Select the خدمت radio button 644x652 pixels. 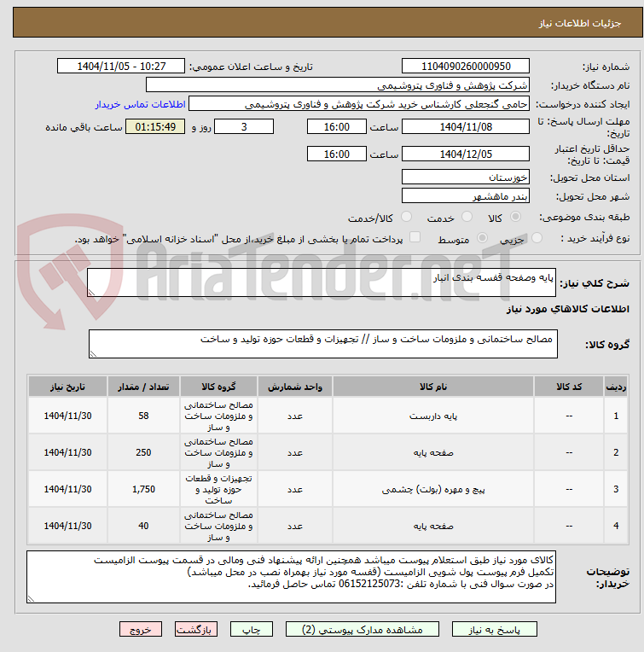[467, 217]
